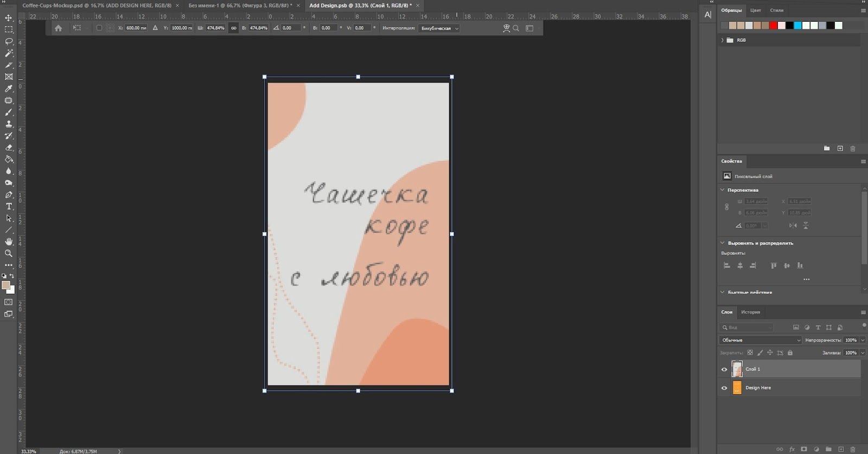This screenshot has width=868, height=454.
Task: Open the Обычные blend mode dropdown
Action: pyautogui.click(x=761, y=340)
